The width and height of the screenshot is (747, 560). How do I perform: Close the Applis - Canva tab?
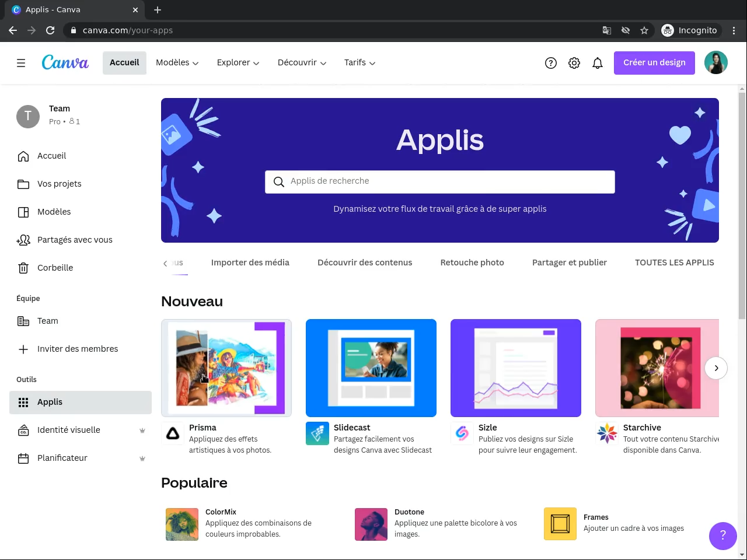click(x=135, y=10)
